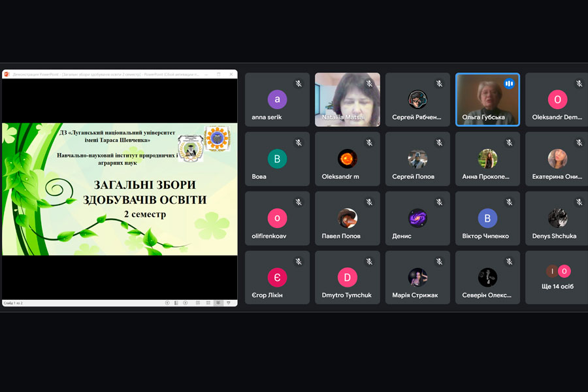Click muted mic icon on Сергей Попов tile
The height and width of the screenshot is (392, 588).
[439, 142]
